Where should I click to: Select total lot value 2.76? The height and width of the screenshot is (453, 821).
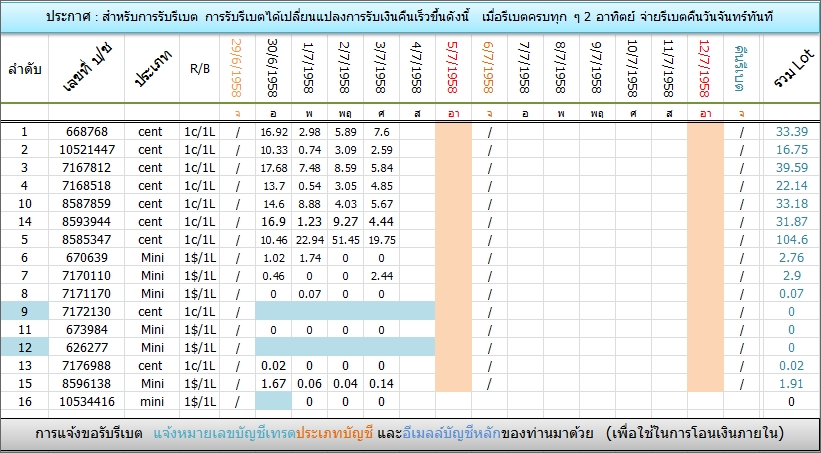click(792, 258)
